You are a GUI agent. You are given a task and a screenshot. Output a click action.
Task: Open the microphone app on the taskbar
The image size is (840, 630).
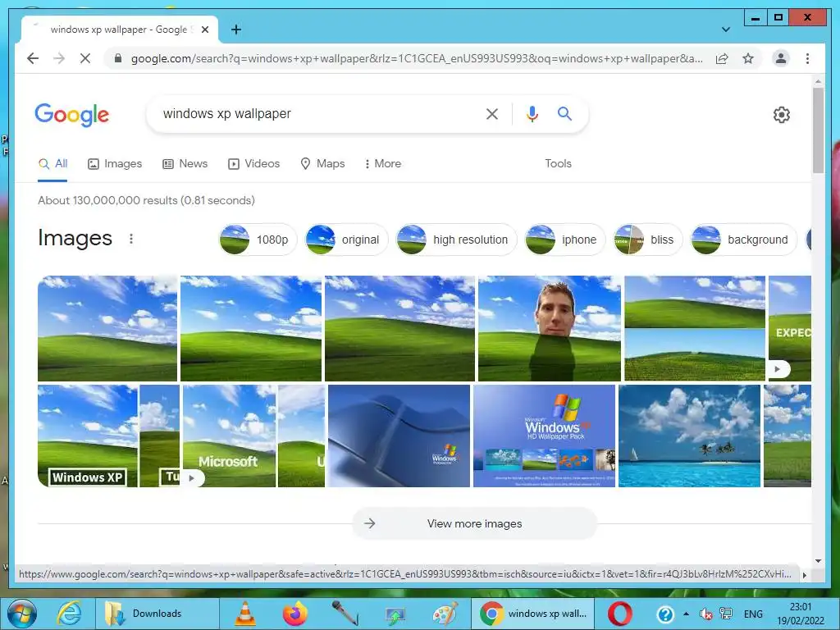(345, 614)
